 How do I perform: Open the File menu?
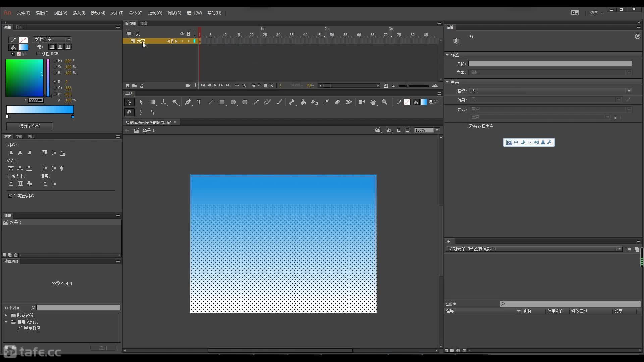point(23,13)
